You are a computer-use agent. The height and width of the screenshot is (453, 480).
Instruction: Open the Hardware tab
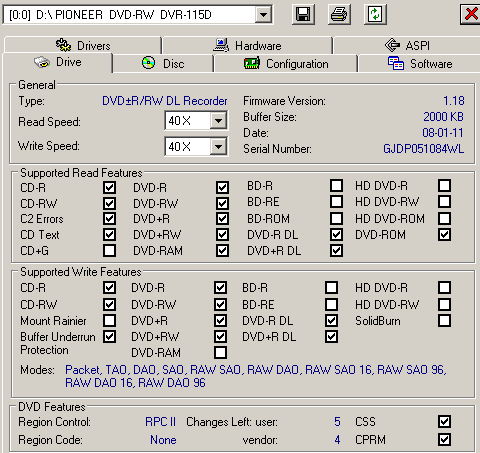tap(247, 45)
